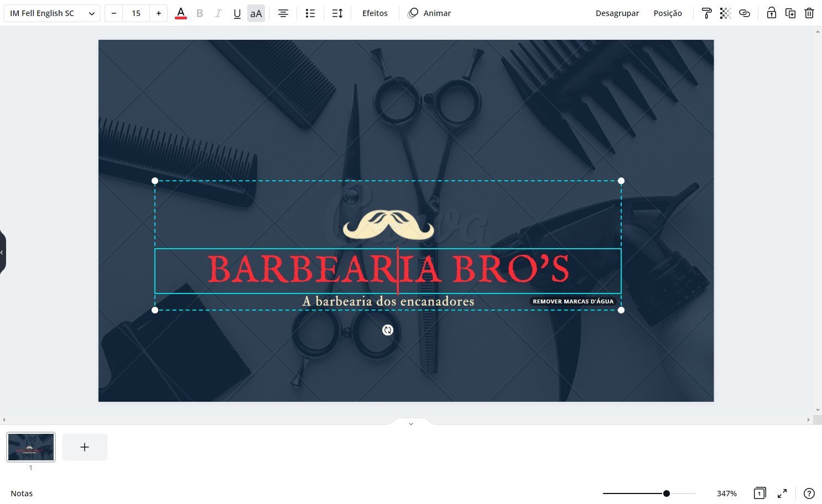Select the mustache graphic
The height and width of the screenshot is (504, 822).
[x=388, y=224]
